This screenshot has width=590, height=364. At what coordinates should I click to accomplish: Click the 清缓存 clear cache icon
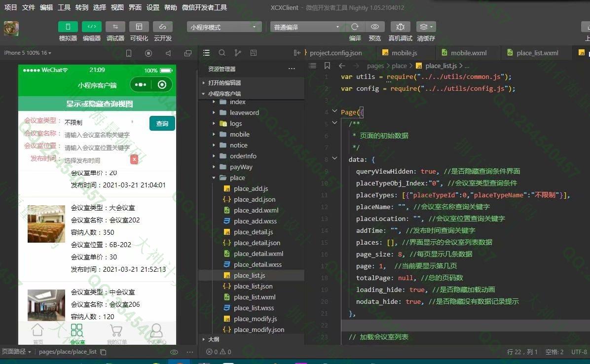426,27
